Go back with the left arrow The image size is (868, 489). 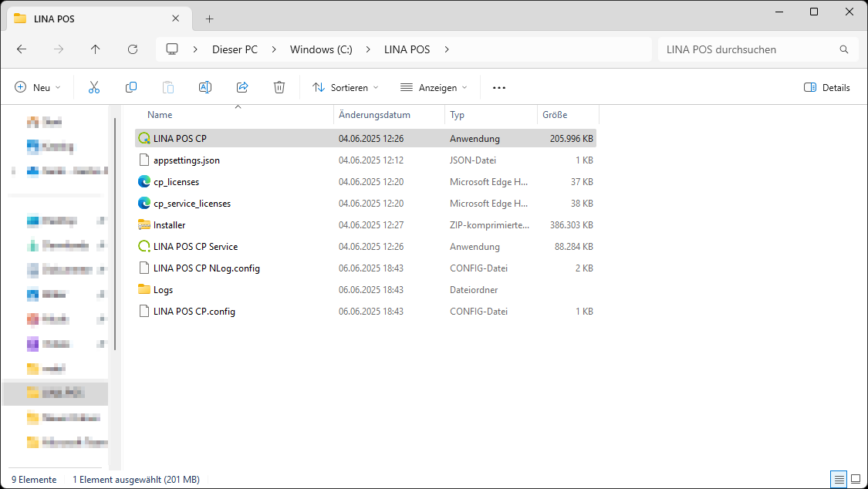click(x=22, y=49)
